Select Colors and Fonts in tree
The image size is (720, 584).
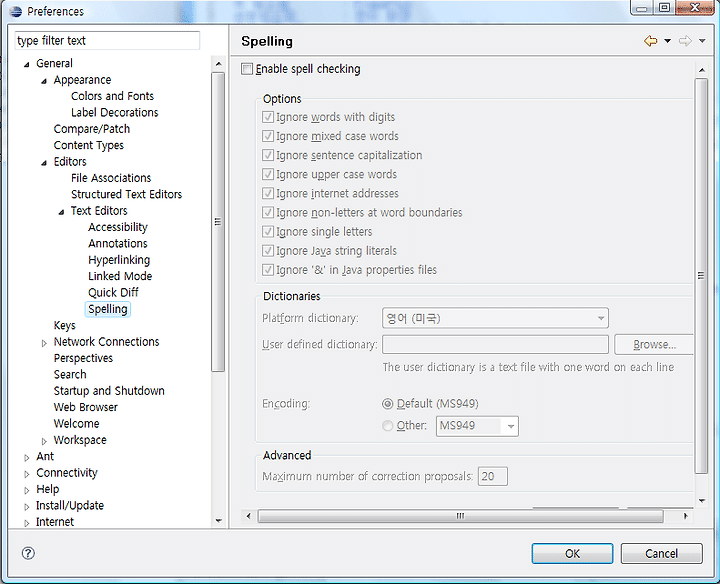pyautogui.click(x=112, y=96)
